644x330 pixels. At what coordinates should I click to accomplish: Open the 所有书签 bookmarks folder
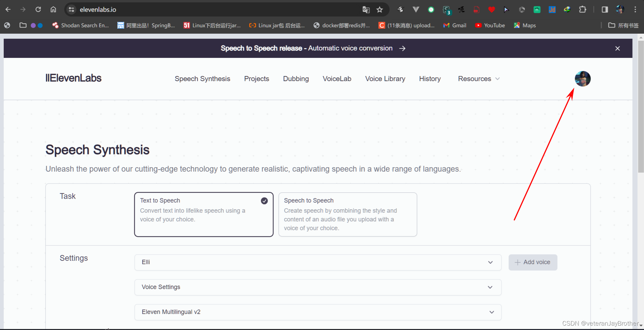tap(623, 25)
